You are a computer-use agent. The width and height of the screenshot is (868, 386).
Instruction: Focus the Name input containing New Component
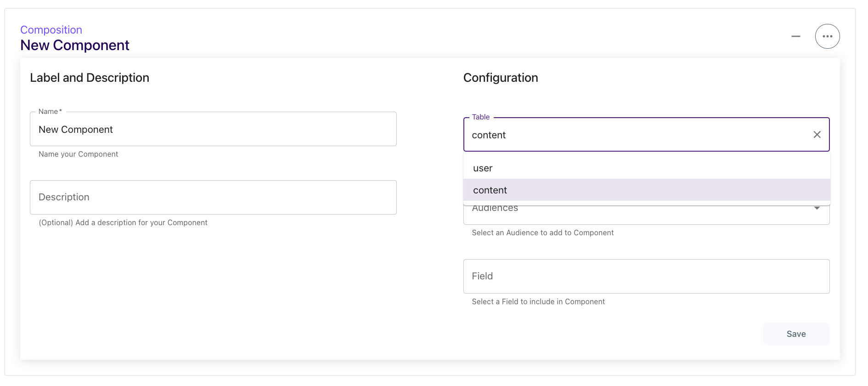click(x=213, y=129)
